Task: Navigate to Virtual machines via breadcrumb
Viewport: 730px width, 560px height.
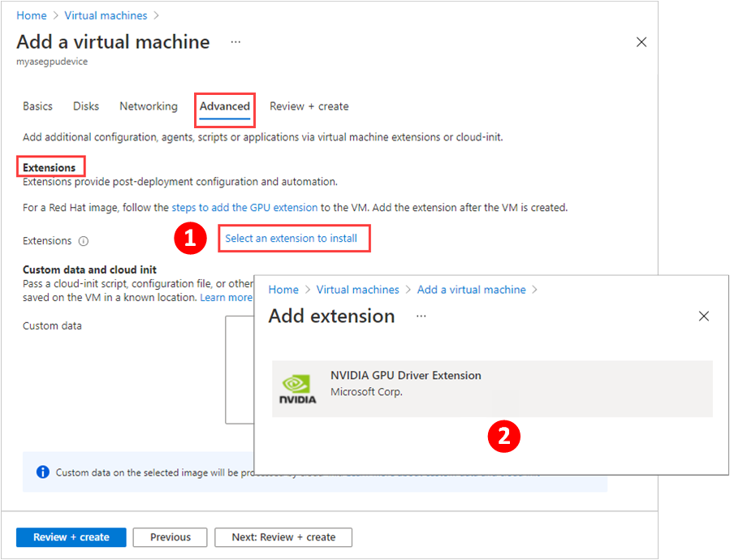Action: click(106, 15)
